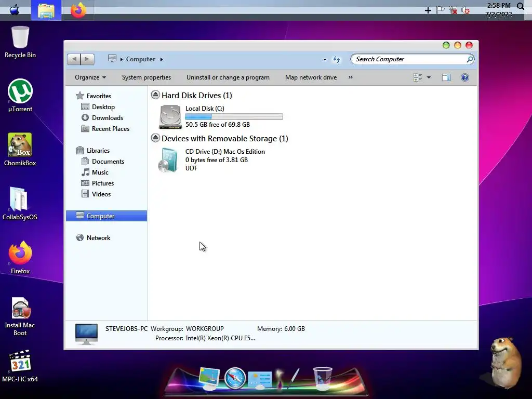Click Map network drive
532x399 pixels.
(311, 77)
